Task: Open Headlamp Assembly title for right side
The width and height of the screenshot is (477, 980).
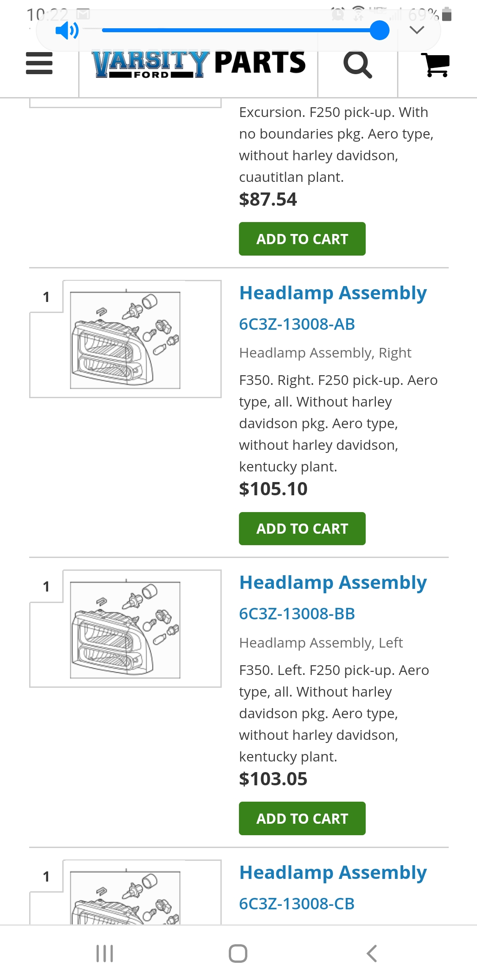Action: click(x=333, y=293)
